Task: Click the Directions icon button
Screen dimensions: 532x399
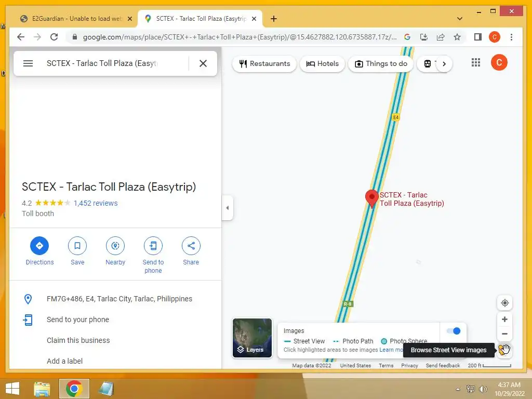Action: pos(39,246)
